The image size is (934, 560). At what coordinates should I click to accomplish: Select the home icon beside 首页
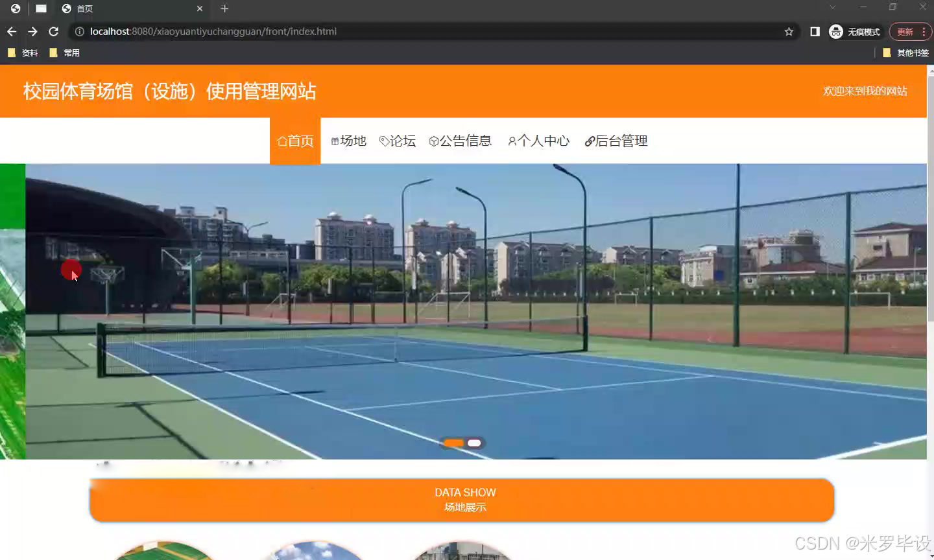(x=281, y=141)
